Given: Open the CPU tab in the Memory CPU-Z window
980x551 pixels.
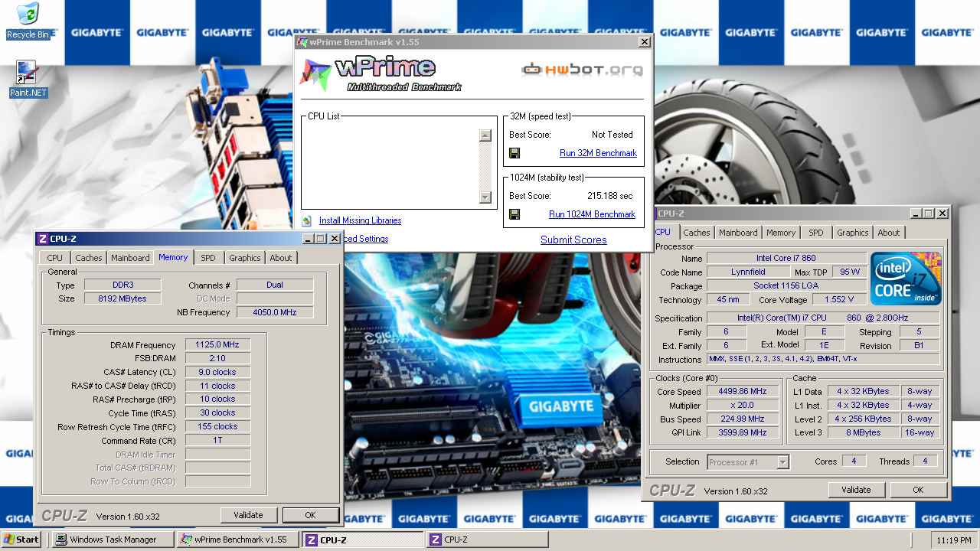Looking at the screenshot, I should (54, 258).
